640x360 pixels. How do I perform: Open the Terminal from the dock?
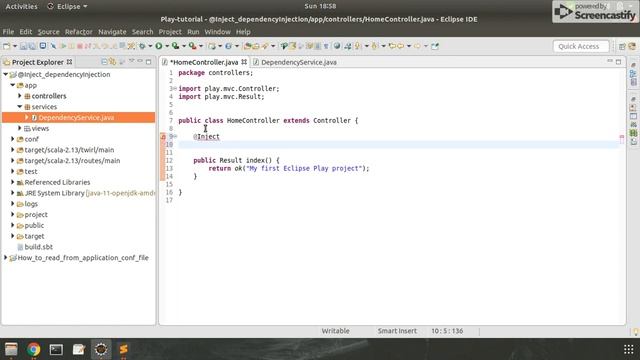(x=56, y=349)
